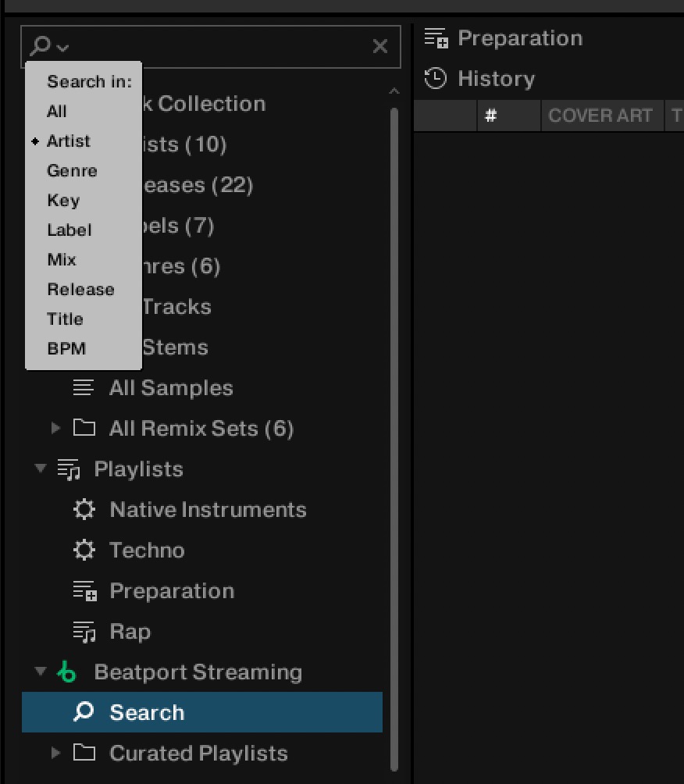Viewport: 684px width, 784px height.
Task: Open the Search item under Beatport Streaming
Action: 147,712
